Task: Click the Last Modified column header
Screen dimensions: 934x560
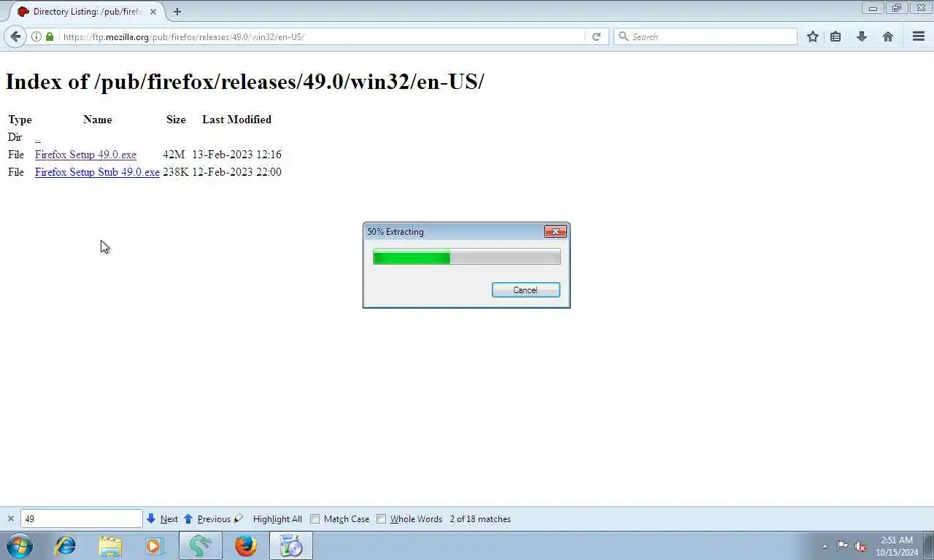Action: coord(236,120)
